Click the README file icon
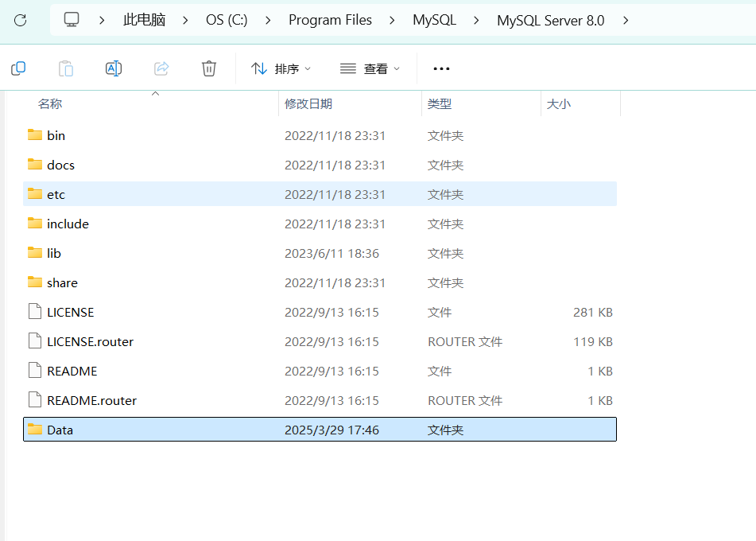 [x=35, y=370]
